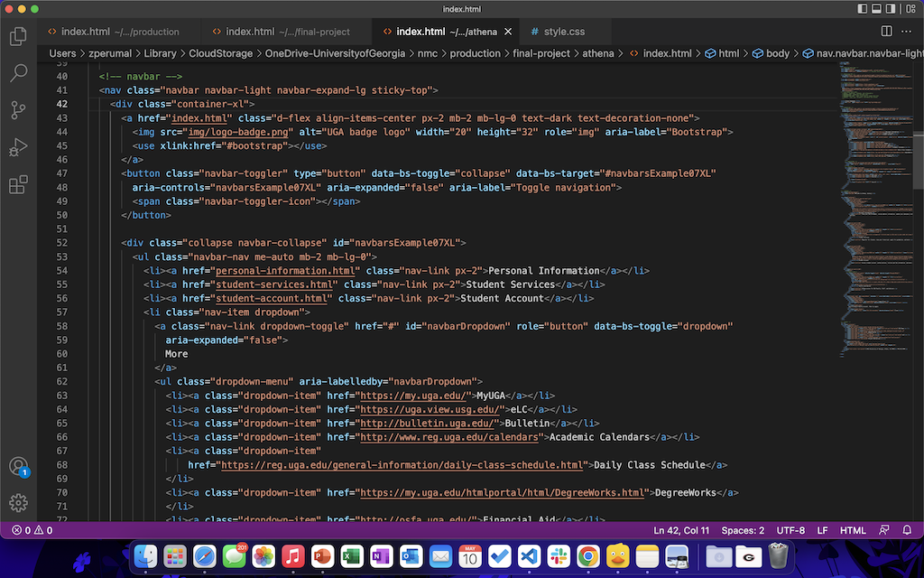Viewport: 924px width, 578px height.
Task: Open Google Chrome from the dock
Action: pos(587,555)
